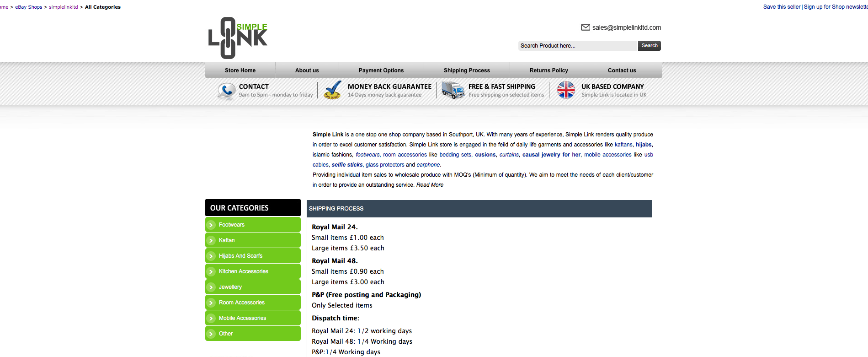Click the telephone Contact icon

226,91
